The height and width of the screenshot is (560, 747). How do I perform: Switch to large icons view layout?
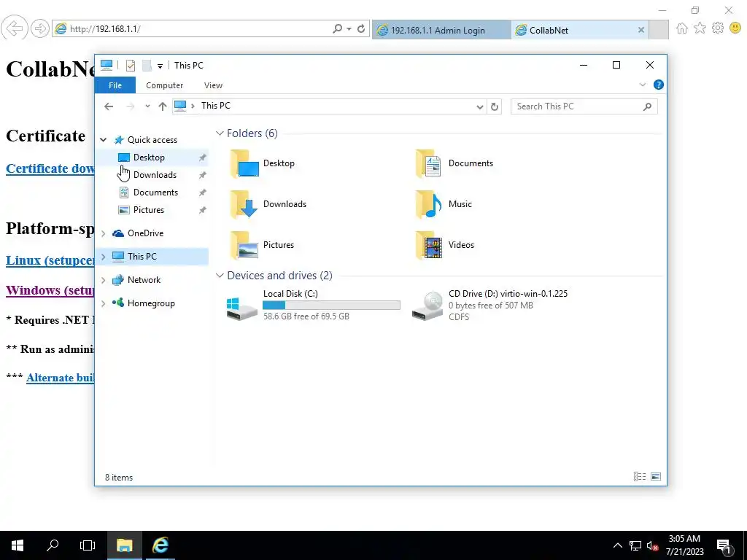pos(656,477)
